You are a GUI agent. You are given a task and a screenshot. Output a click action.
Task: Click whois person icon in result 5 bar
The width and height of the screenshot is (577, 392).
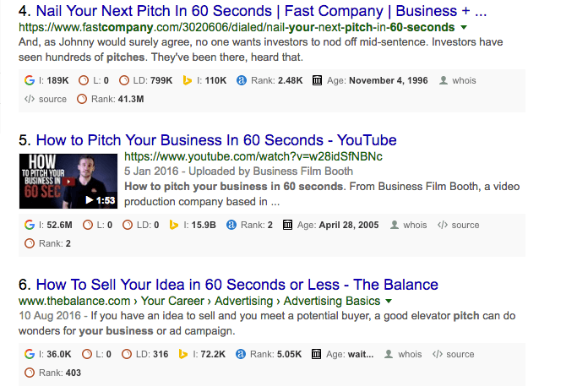[x=395, y=225]
